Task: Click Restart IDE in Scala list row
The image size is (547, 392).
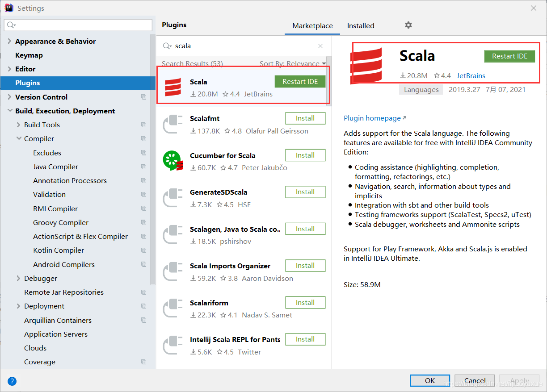Action: (300, 81)
